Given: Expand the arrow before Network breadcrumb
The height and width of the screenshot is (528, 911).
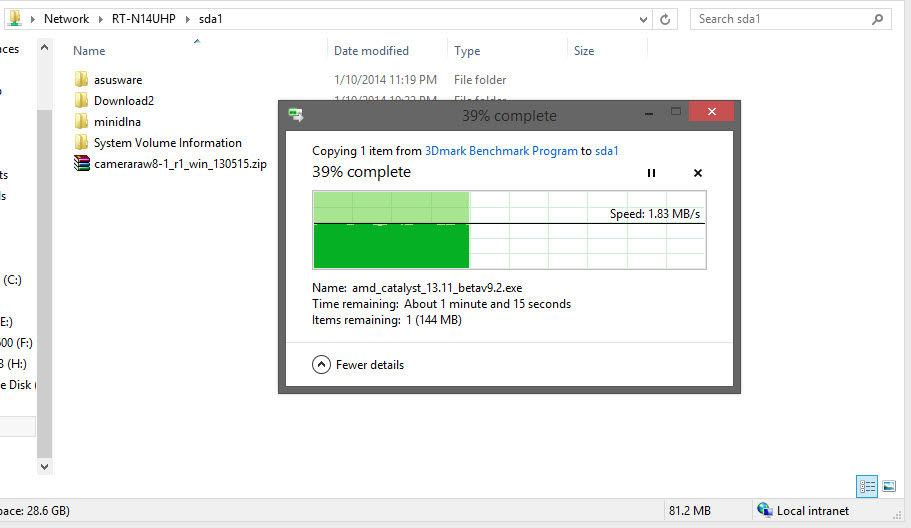Looking at the screenshot, I should point(33,19).
